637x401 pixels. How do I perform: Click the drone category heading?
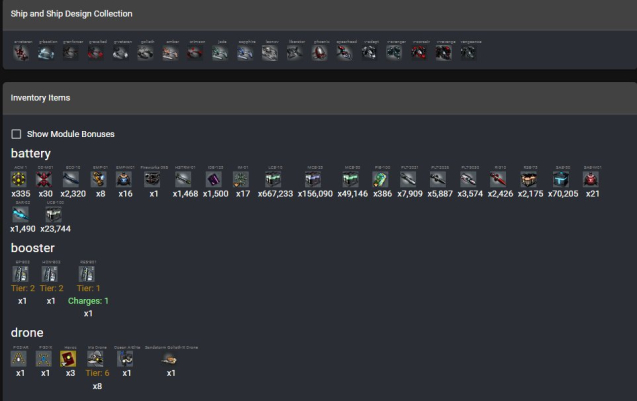tap(27, 332)
